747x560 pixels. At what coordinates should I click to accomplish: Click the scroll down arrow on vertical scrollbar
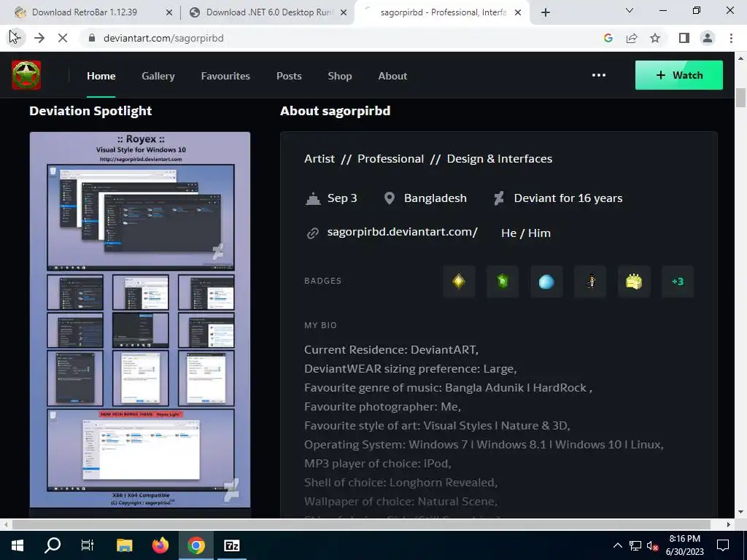point(740,512)
